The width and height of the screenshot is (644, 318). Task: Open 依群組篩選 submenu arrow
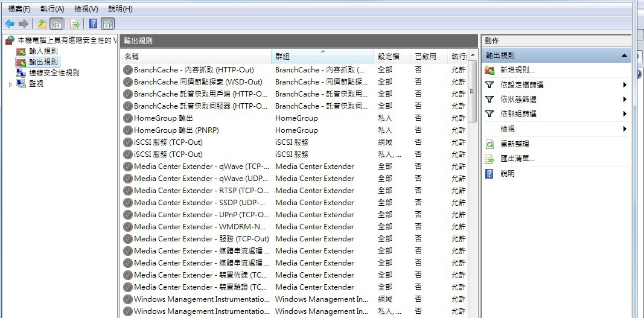click(625, 114)
